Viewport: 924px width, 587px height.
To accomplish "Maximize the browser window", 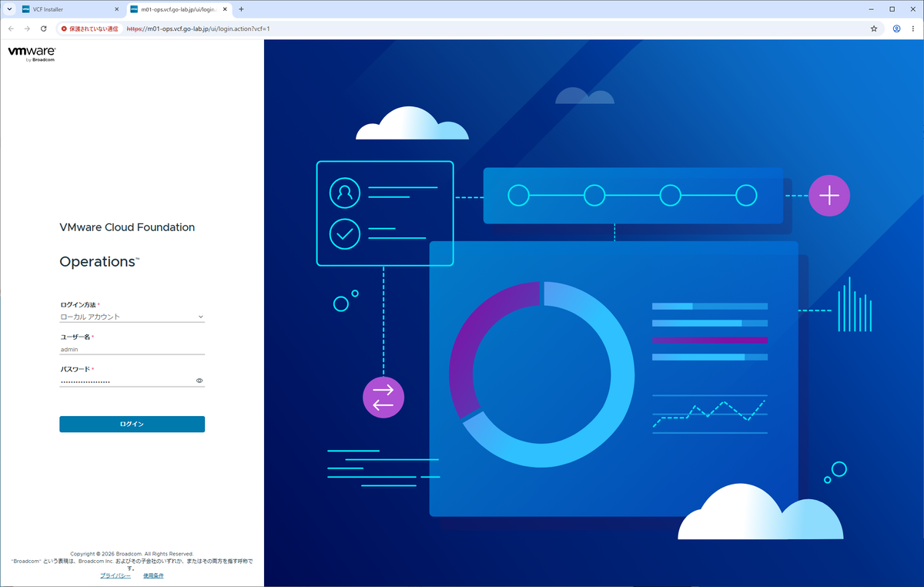I will coord(892,9).
